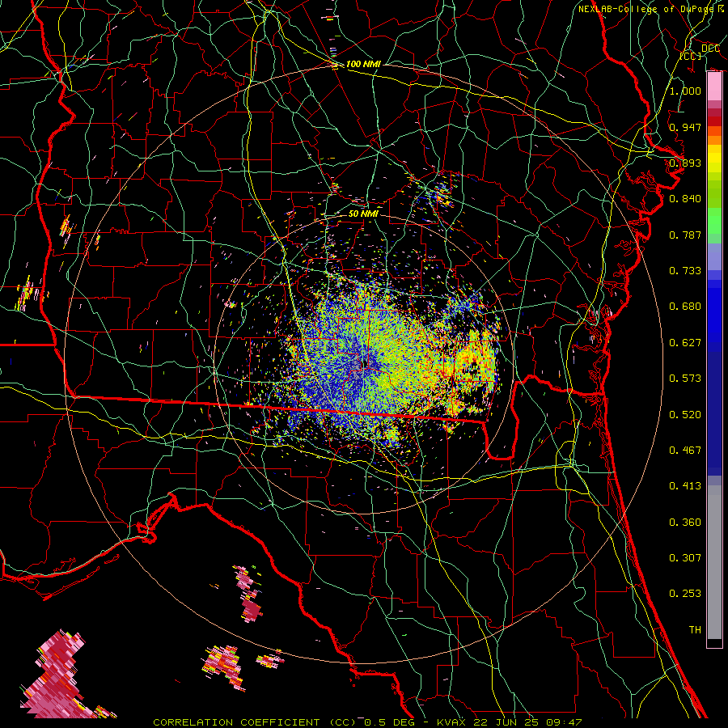Click the 50 NMI range ring label
728x728 pixels.
point(363,214)
